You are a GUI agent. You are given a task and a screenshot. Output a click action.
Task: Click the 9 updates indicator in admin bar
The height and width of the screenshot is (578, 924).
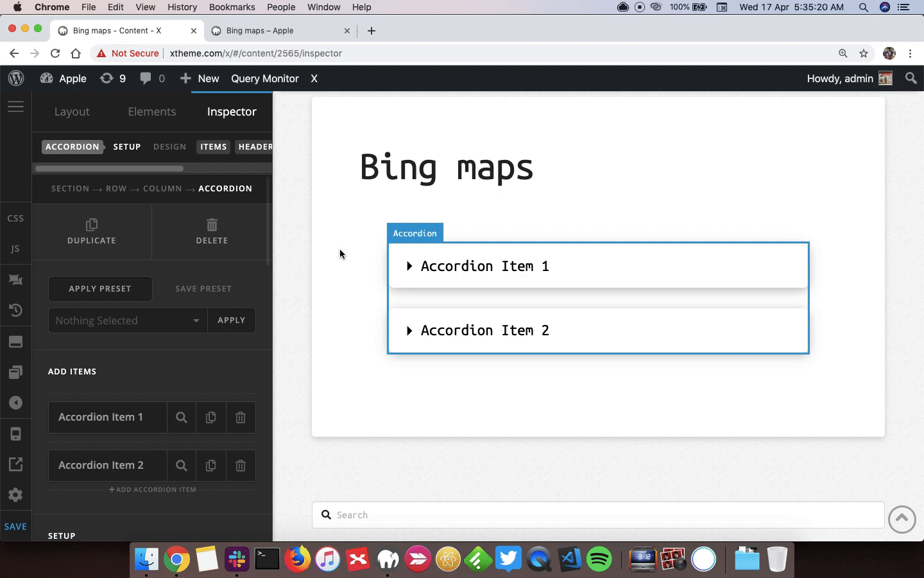[x=113, y=78]
